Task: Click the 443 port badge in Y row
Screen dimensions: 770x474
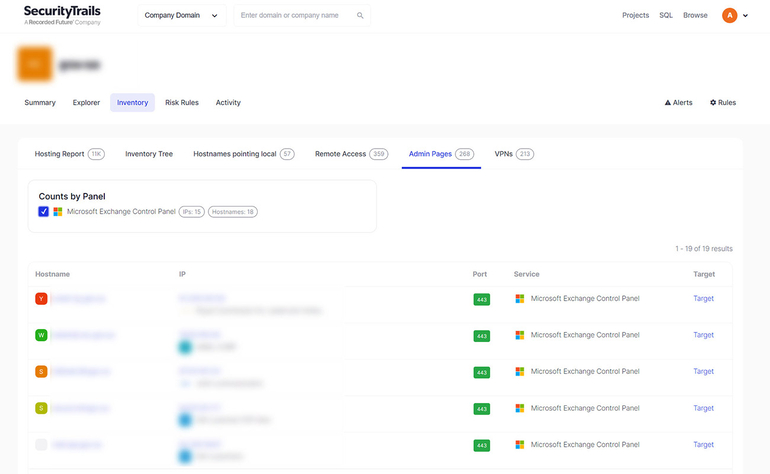Action: [482, 299]
